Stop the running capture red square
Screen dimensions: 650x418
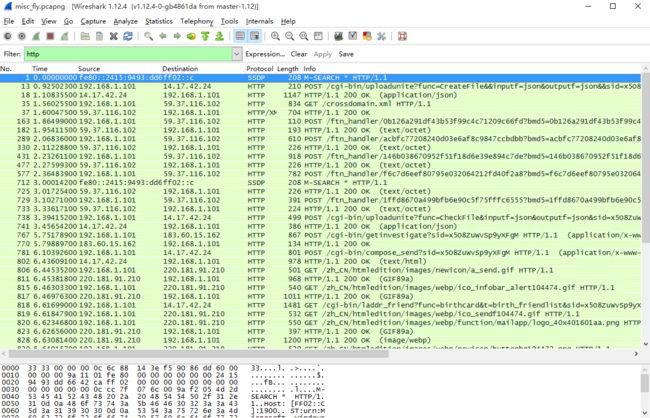click(x=50, y=36)
